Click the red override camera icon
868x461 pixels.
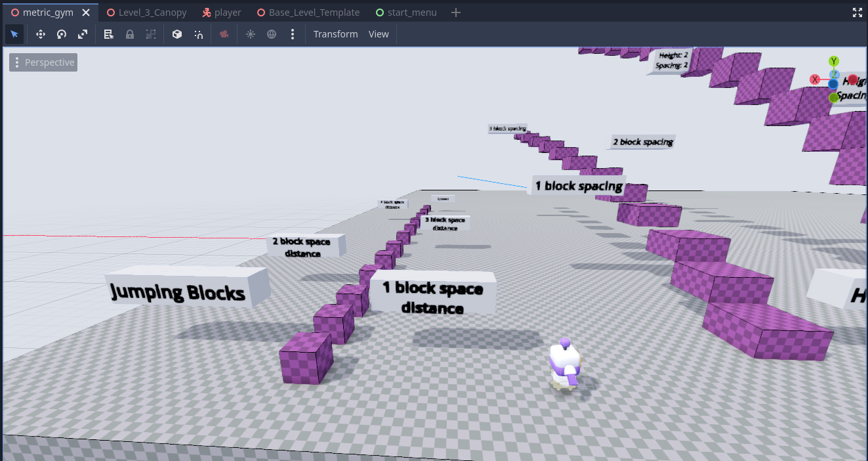coord(224,34)
